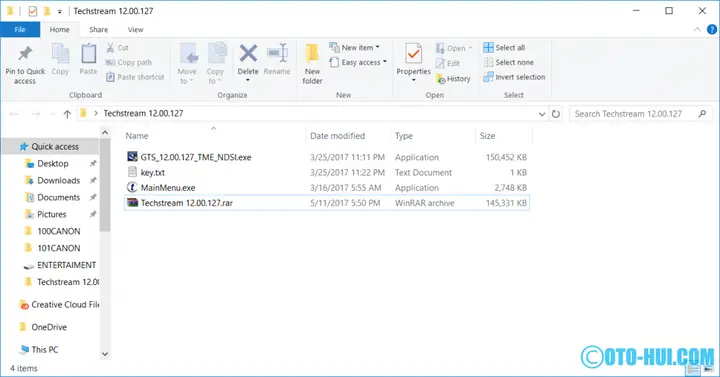Sort by Type column header
This screenshot has width=720, height=377.
[404, 136]
